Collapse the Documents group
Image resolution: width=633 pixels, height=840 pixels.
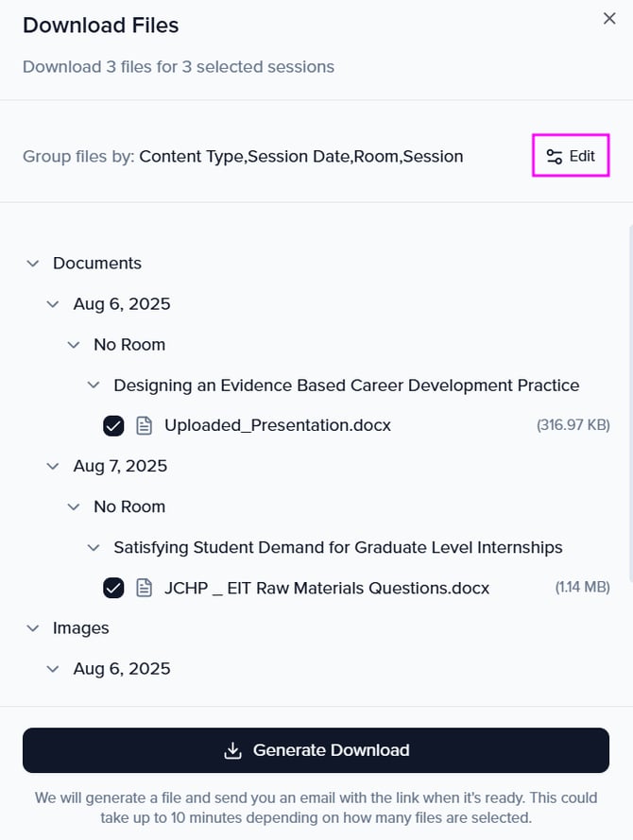[33, 264]
